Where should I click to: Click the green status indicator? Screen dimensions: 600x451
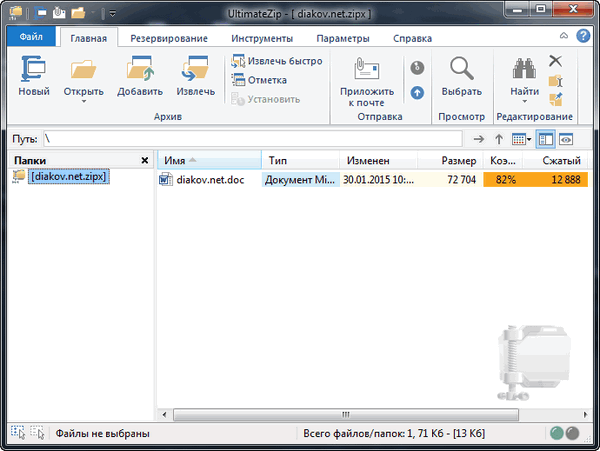(x=556, y=433)
